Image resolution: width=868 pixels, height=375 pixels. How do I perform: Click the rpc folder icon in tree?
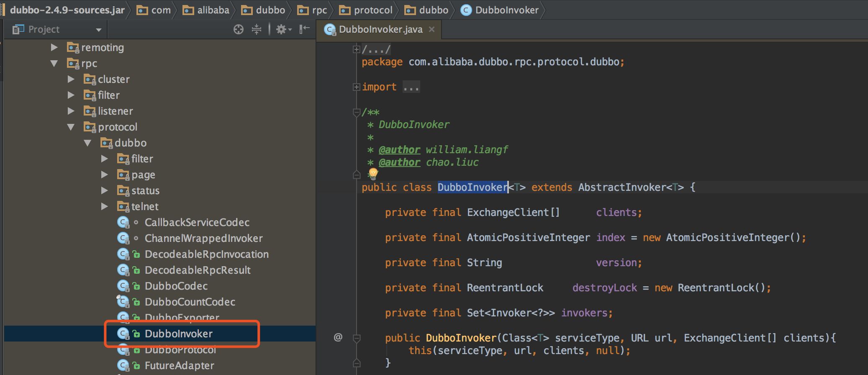point(73,64)
